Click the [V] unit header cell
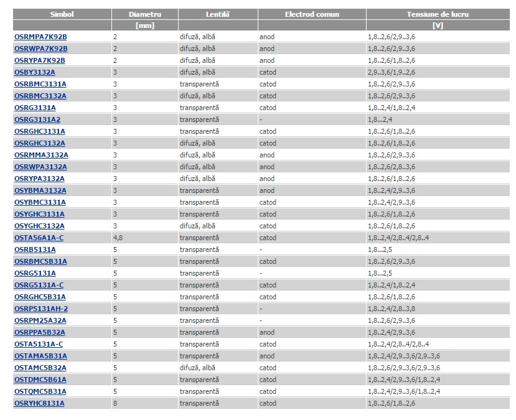This screenshot has width=516, height=420. [x=438, y=26]
